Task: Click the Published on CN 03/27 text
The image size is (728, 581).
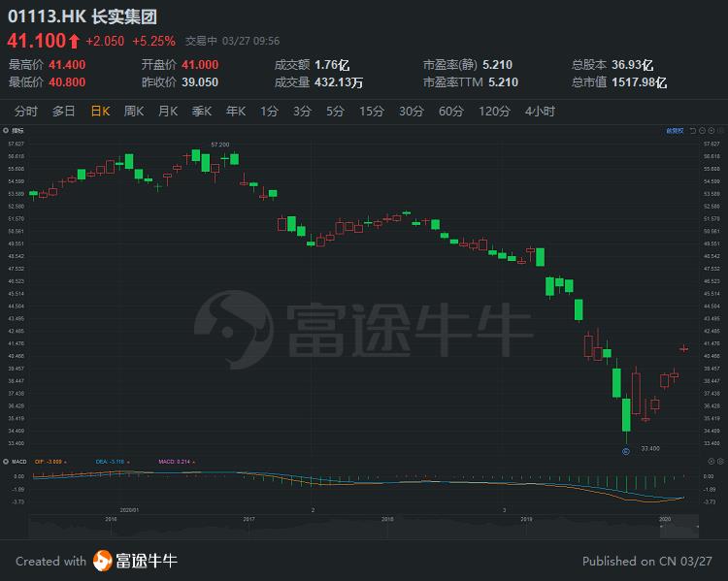Action: pos(646,561)
